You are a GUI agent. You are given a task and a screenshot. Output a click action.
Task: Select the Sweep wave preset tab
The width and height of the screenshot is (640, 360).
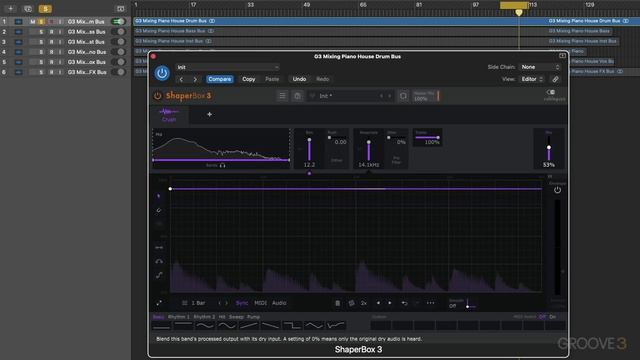tap(236, 317)
